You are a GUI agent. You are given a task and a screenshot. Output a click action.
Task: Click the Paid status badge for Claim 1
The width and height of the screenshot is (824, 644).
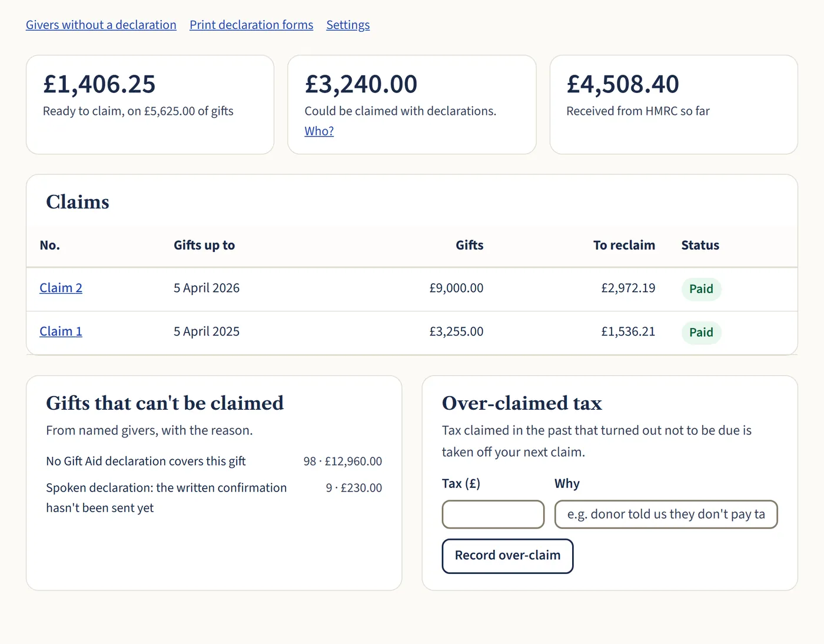click(x=701, y=333)
